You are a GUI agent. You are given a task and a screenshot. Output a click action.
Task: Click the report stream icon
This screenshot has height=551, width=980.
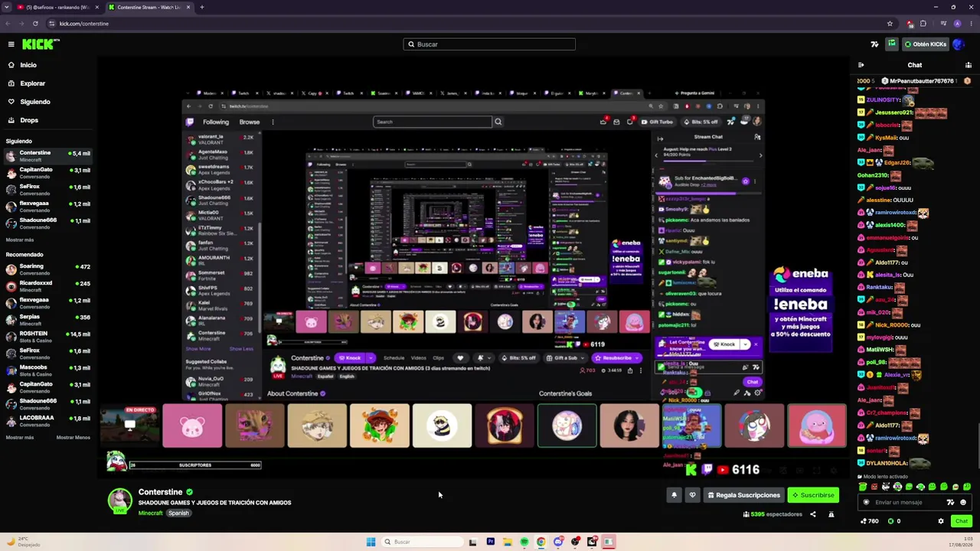pos(831,514)
